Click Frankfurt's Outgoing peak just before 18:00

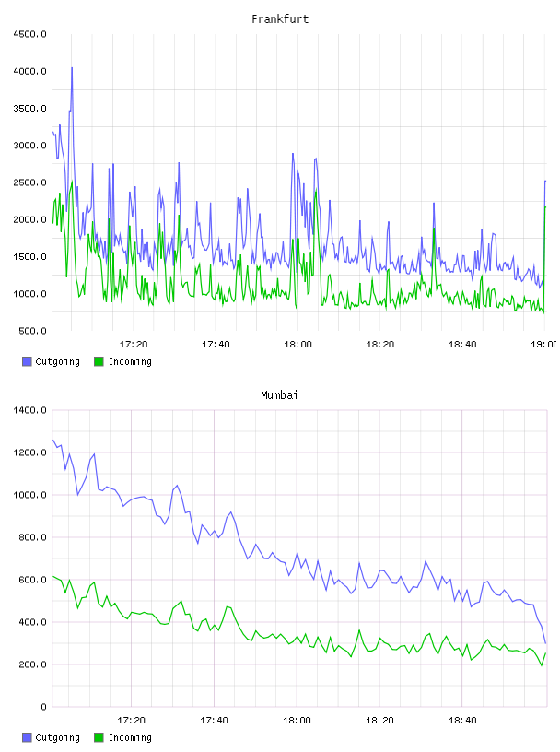[x=293, y=155]
